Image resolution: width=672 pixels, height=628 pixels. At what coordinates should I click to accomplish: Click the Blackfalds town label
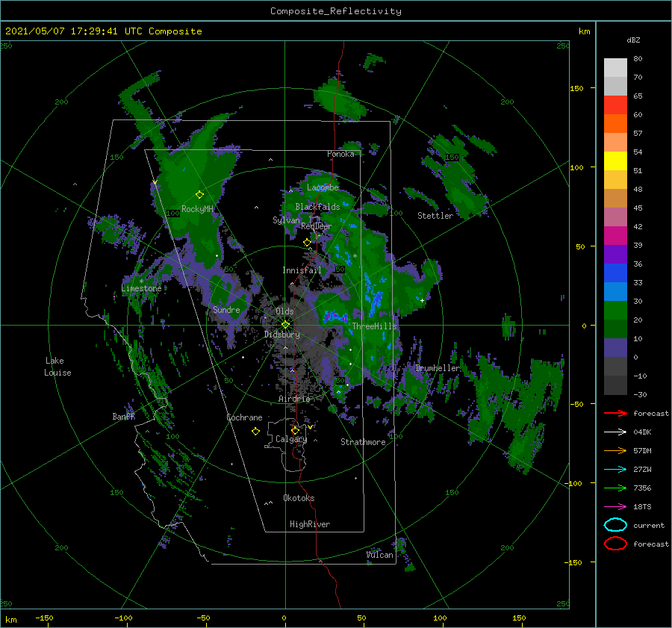317,207
